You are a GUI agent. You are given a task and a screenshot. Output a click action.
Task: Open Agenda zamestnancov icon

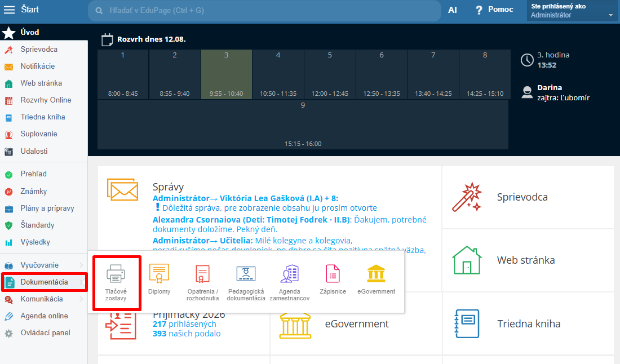290,273
